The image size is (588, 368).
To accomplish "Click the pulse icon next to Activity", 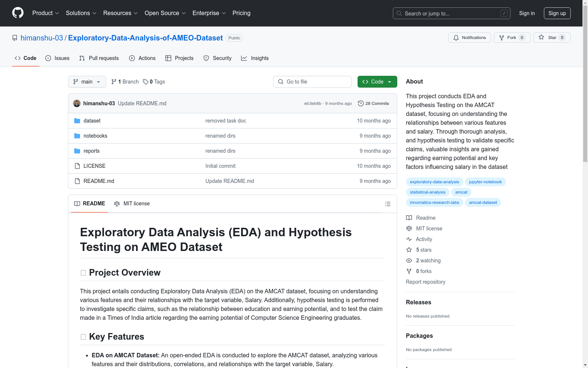I will (409, 239).
